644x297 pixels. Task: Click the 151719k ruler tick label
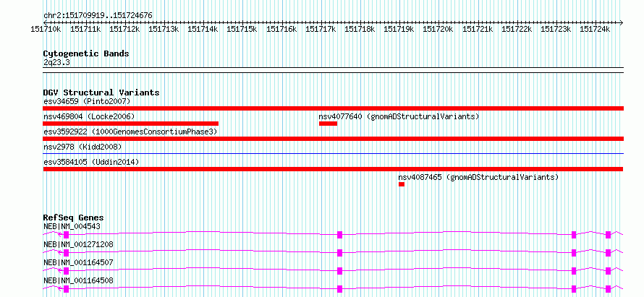399,30
